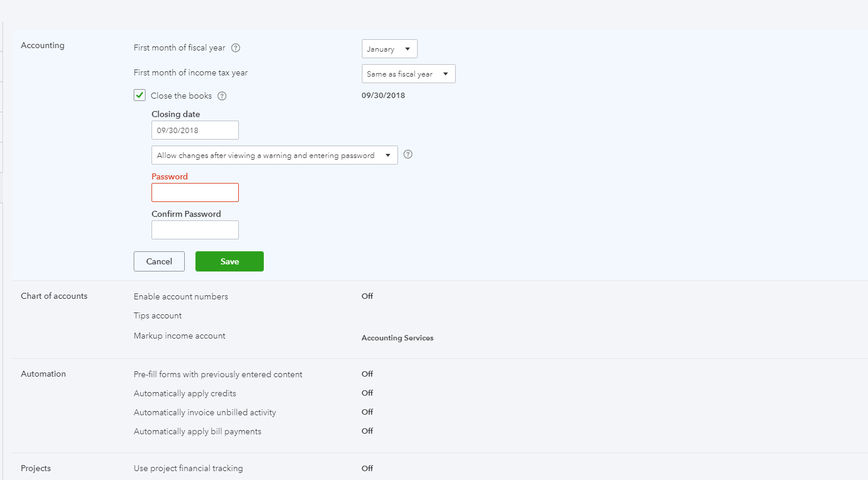Viewport: 868px width, 480px height.
Task: Uncheck the Close the books checkbox
Action: [x=140, y=95]
